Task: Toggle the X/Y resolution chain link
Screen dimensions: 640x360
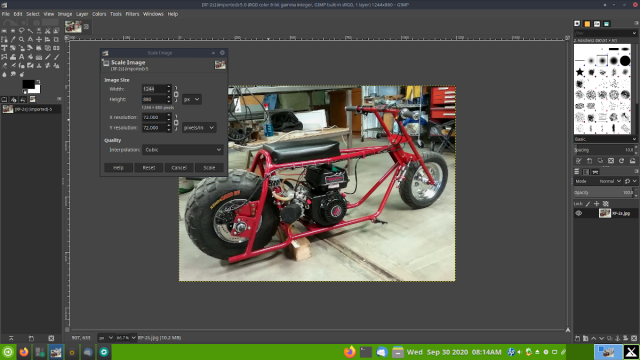Action: coord(176,122)
